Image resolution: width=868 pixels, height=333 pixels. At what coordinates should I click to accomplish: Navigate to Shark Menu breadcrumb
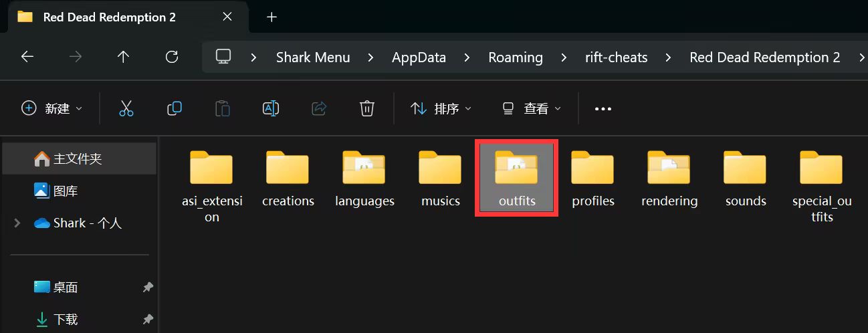pos(313,58)
